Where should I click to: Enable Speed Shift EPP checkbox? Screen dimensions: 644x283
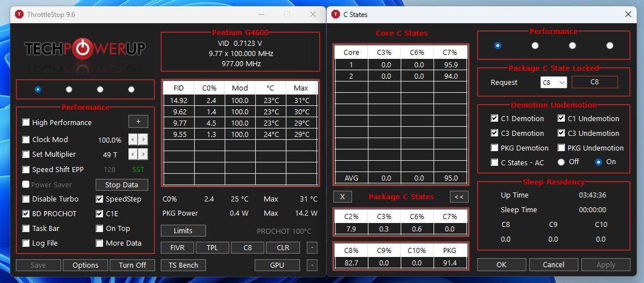[x=26, y=169]
